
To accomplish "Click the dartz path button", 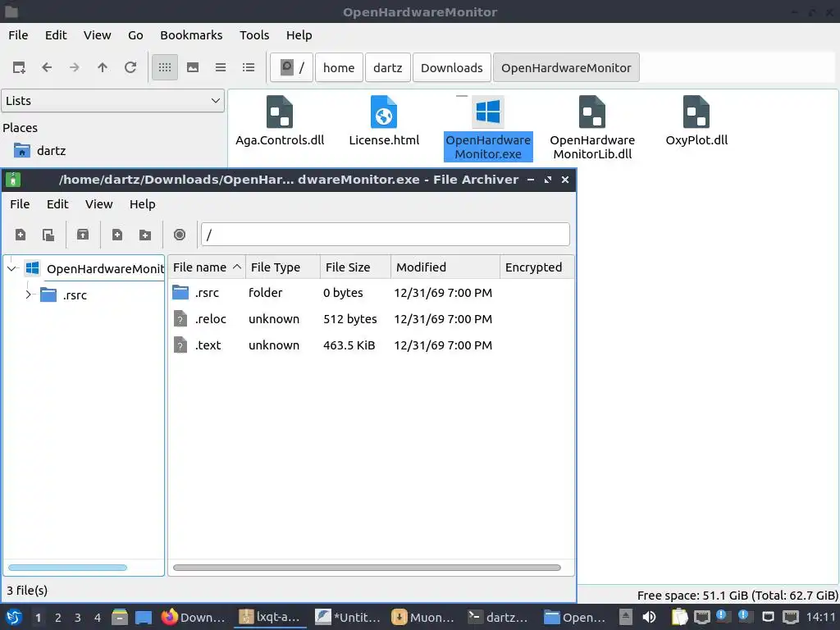I will click(x=388, y=67).
